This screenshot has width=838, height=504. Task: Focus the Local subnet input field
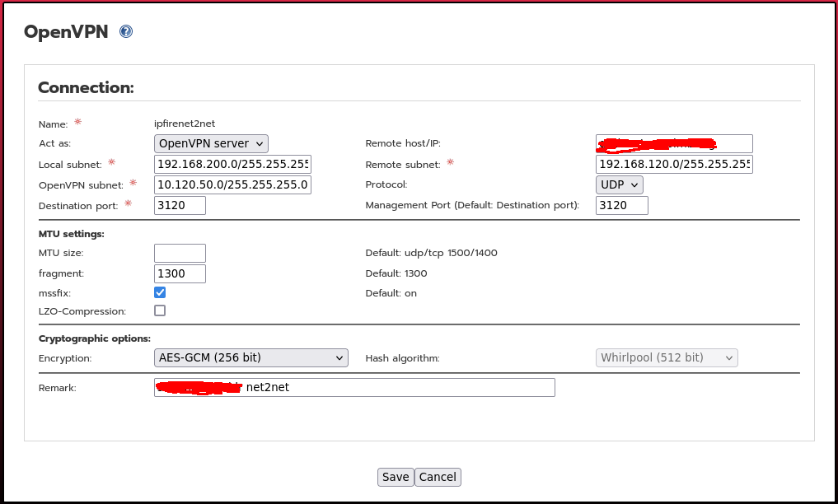pos(232,164)
